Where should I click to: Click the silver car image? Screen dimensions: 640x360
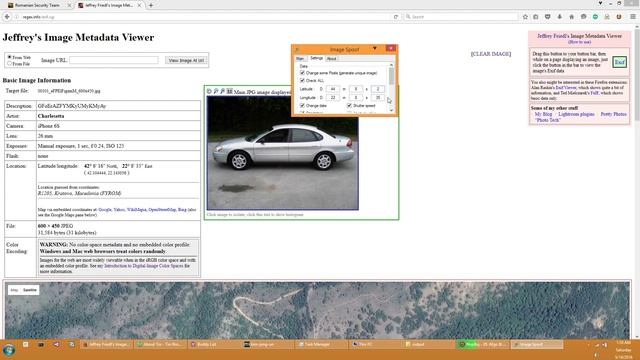click(x=282, y=153)
